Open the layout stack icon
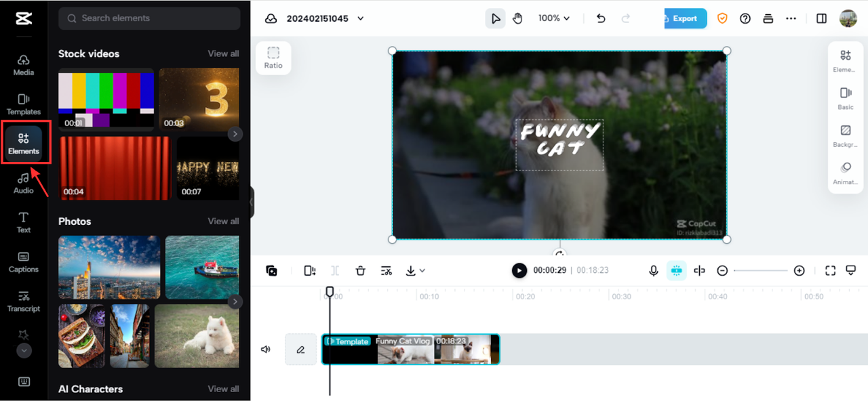 click(x=768, y=18)
